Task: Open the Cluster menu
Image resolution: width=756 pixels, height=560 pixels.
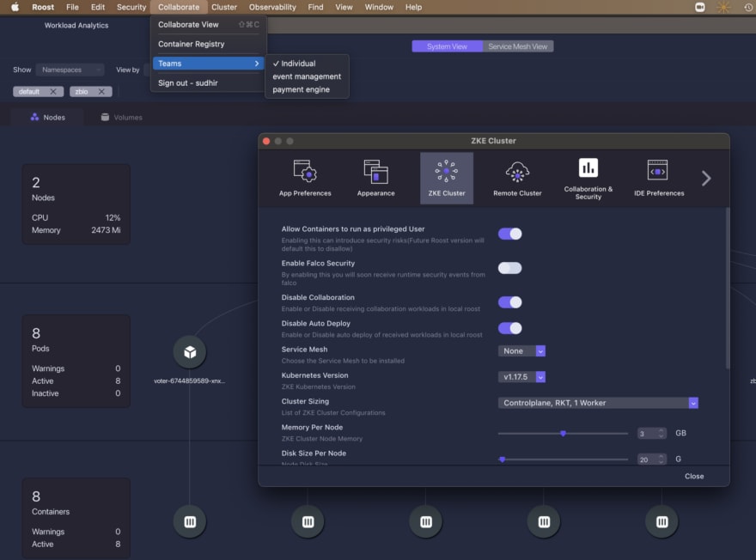Action: [224, 7]
